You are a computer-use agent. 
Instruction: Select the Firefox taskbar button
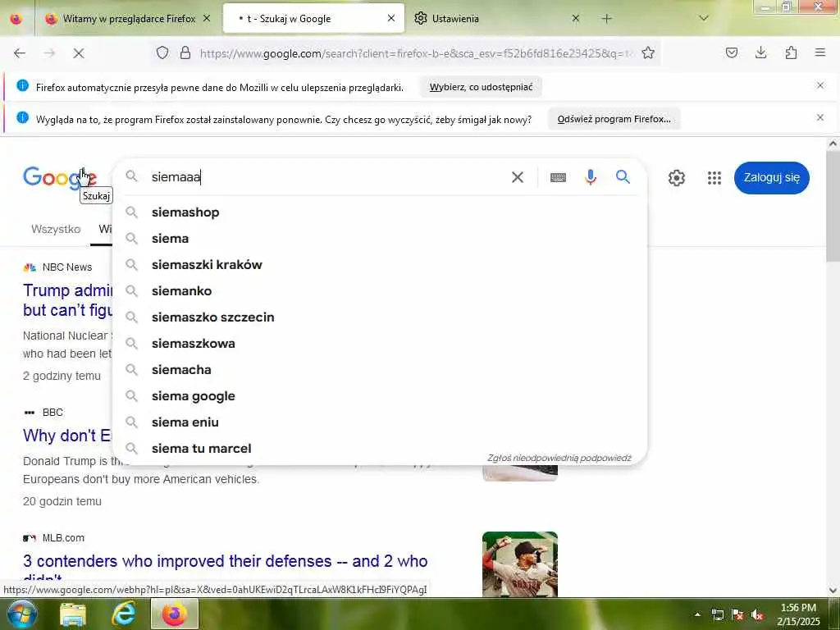tap(175, 614)
